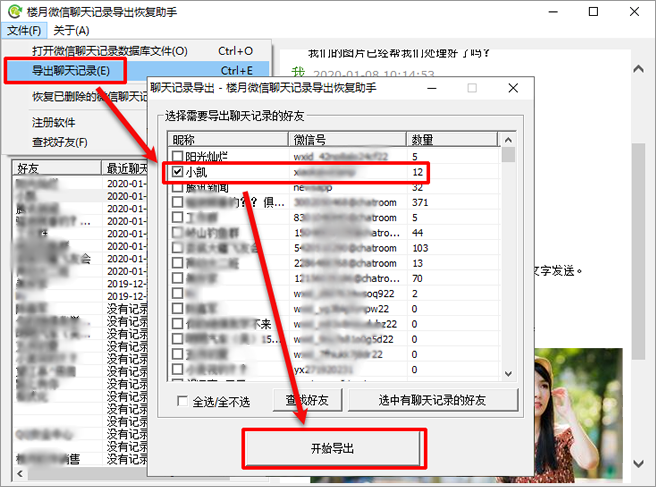Sort by 昵称 column header
The image size is (656, 487).
228,139
